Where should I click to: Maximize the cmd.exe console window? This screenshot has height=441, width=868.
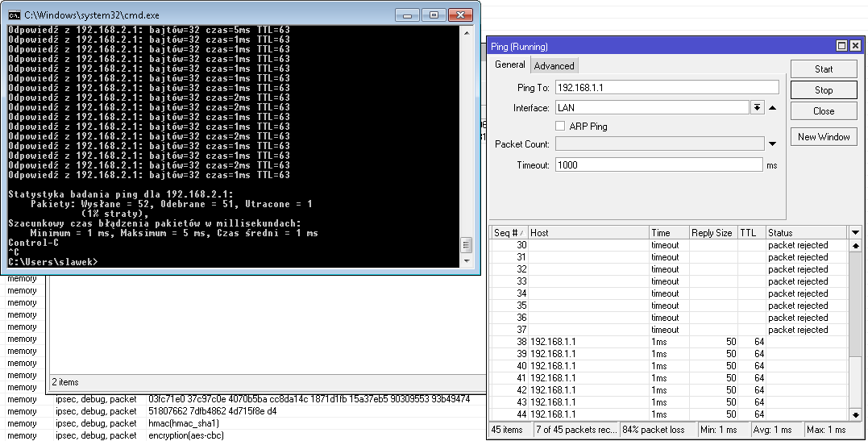(x=434, y=15)
